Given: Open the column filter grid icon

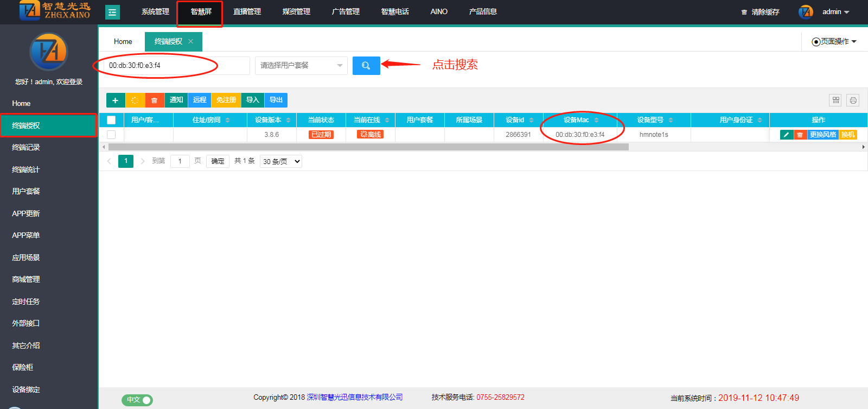Looking at the screenshot, I should pyautogui.click(x=835, y=100).
